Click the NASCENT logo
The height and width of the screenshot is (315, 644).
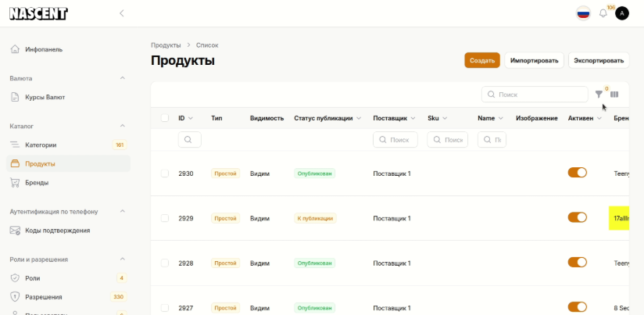[x=39, y=13]
